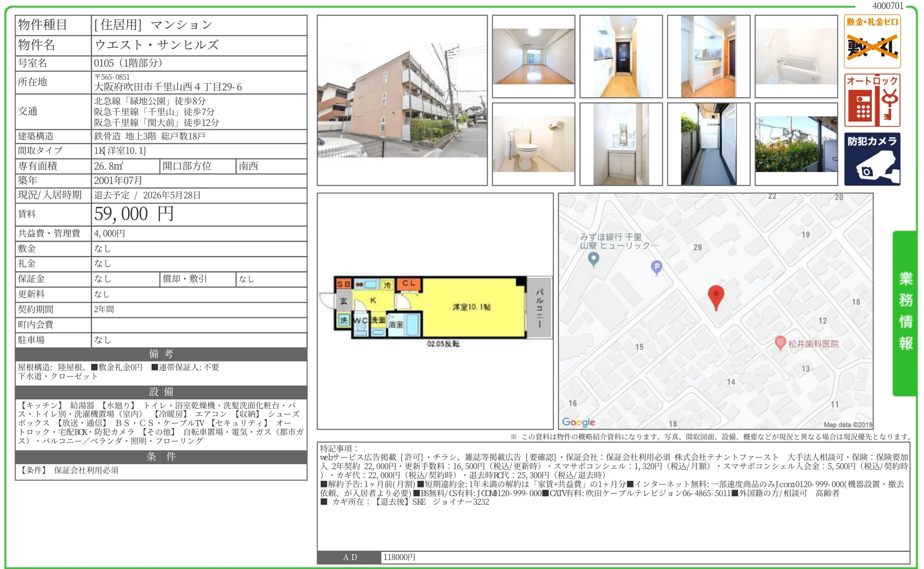924x569 pixels.
Task: Click the みずほ銀行 千里山寮 map marker
Action: point(593,260)
